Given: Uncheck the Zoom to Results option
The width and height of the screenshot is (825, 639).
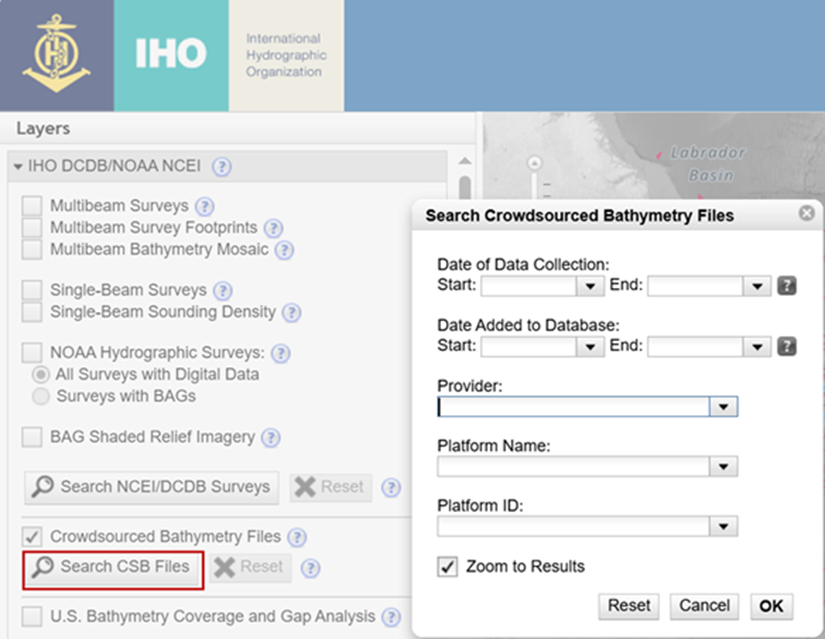Looking at the screenshot, I should tap(448, 567).
